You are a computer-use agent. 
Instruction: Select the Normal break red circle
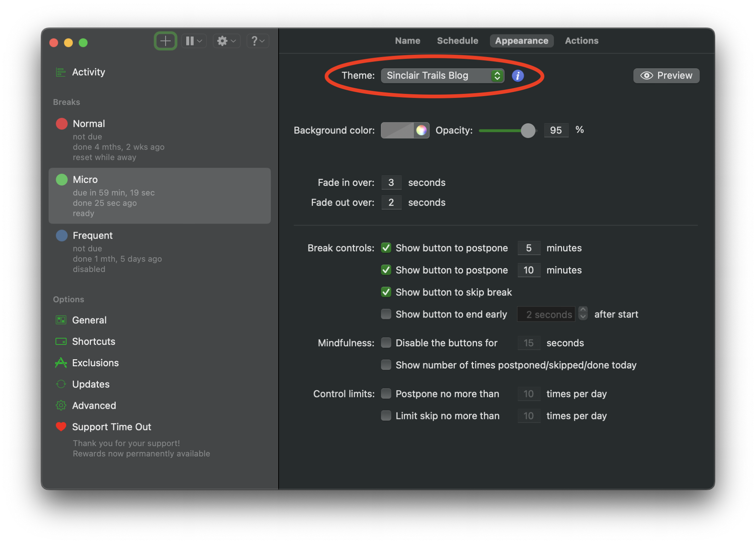[62, 124]
